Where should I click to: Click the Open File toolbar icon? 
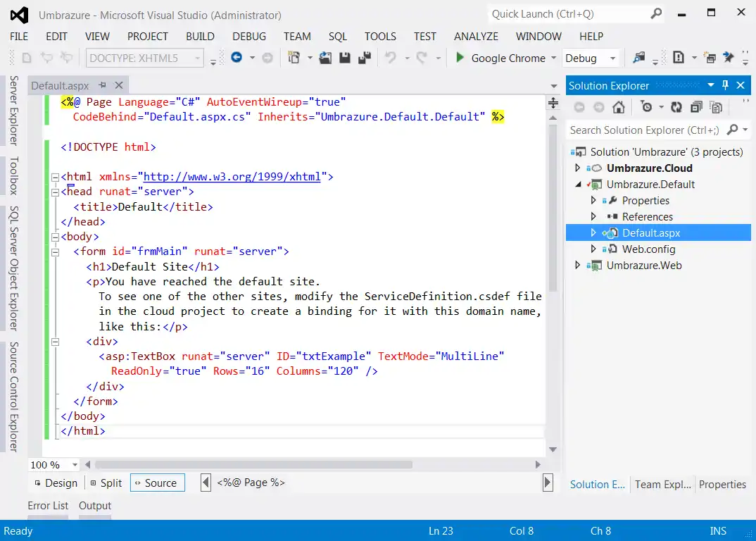pyautogui.click(x=325, y=58)
